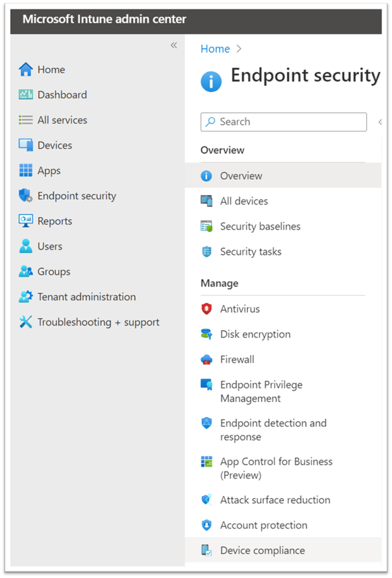The width and height of the screenshot is (392, 578).
Task: Collapse the left navigation with double chevron
Action: click(x=174, y=45)
